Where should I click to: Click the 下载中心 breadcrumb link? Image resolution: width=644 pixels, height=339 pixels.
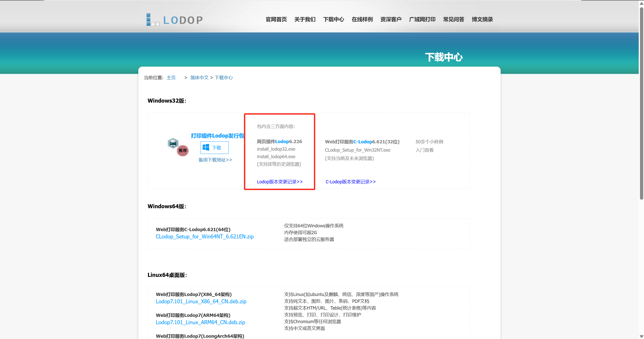click(x=224, y=78)
